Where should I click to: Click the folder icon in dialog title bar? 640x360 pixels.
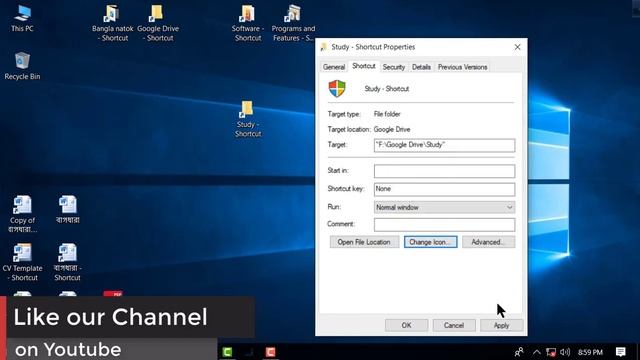(324, 47)
